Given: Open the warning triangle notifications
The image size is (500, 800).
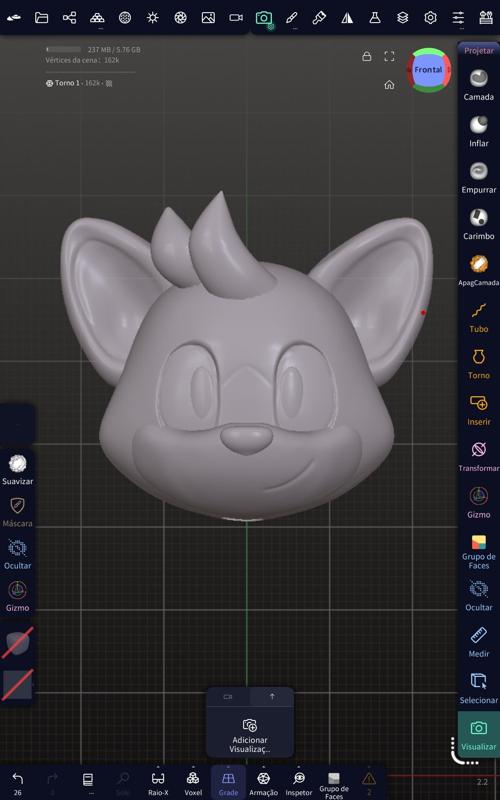Looking at the screenshot, I should [369, 783].
